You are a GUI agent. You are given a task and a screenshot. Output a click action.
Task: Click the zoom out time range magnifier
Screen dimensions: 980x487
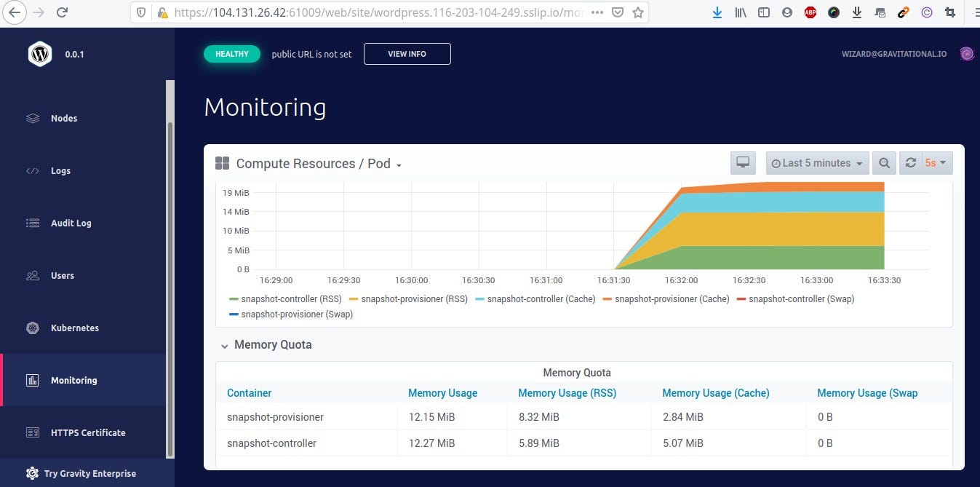click(884, 163)
